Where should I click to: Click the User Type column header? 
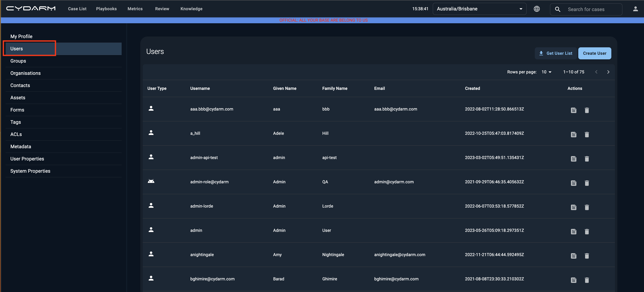[x=157, y=89]
